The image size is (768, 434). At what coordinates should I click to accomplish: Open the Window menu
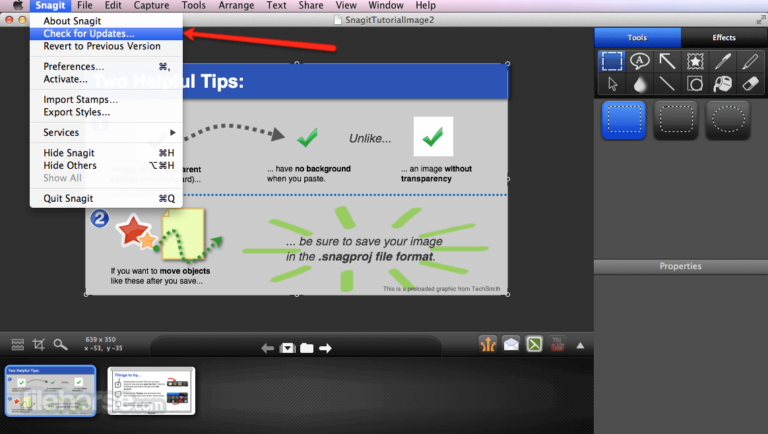coord(386,5)
